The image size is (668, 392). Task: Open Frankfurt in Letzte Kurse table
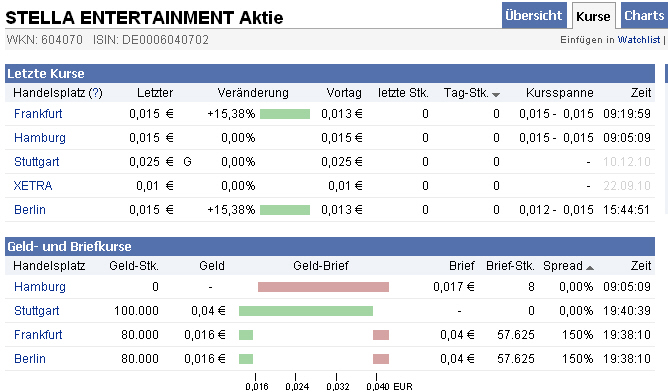(x=38, y=114)
